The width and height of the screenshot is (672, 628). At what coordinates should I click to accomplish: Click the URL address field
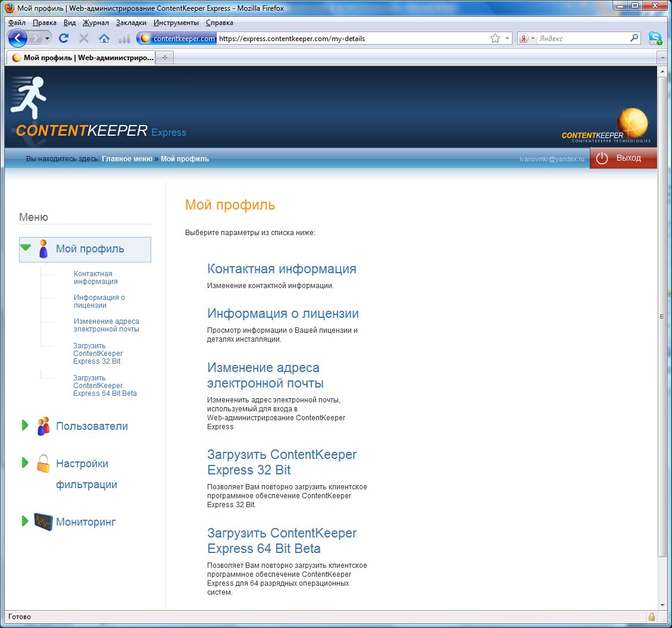[x=352, y=39]
